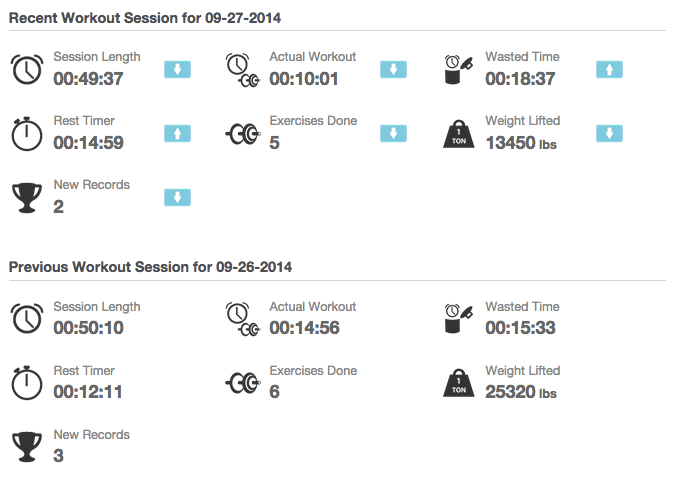
Task: Click the Exercises Done dumbbell icon in recent session
Action: click(x=243, y=134)
